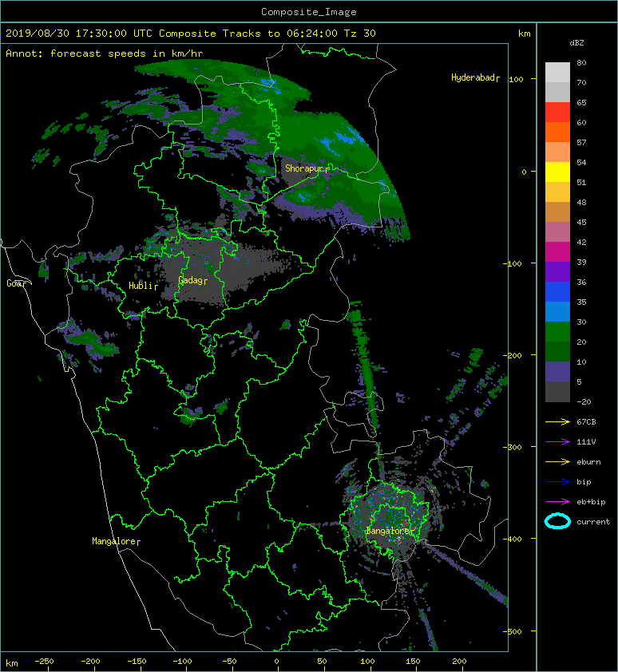Viewport: 618px width, 672px height.
Task: Click the Gadag city label
Action: (x=192, y=280)
